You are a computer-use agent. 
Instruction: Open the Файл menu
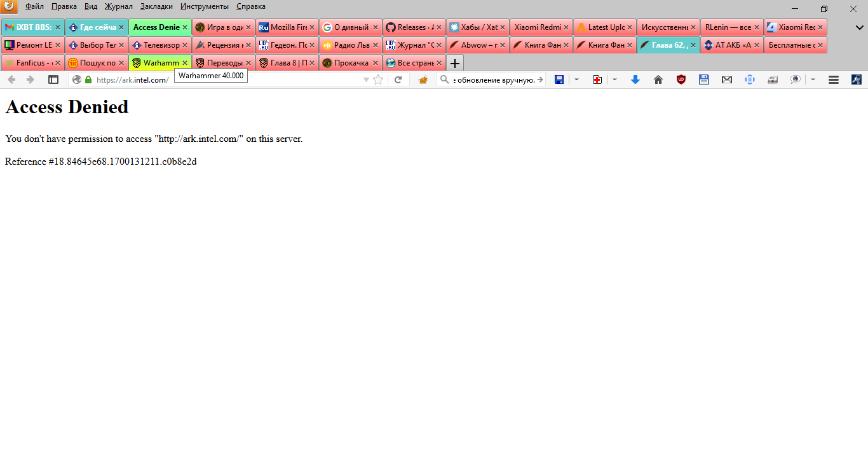(x=34, y=6)
